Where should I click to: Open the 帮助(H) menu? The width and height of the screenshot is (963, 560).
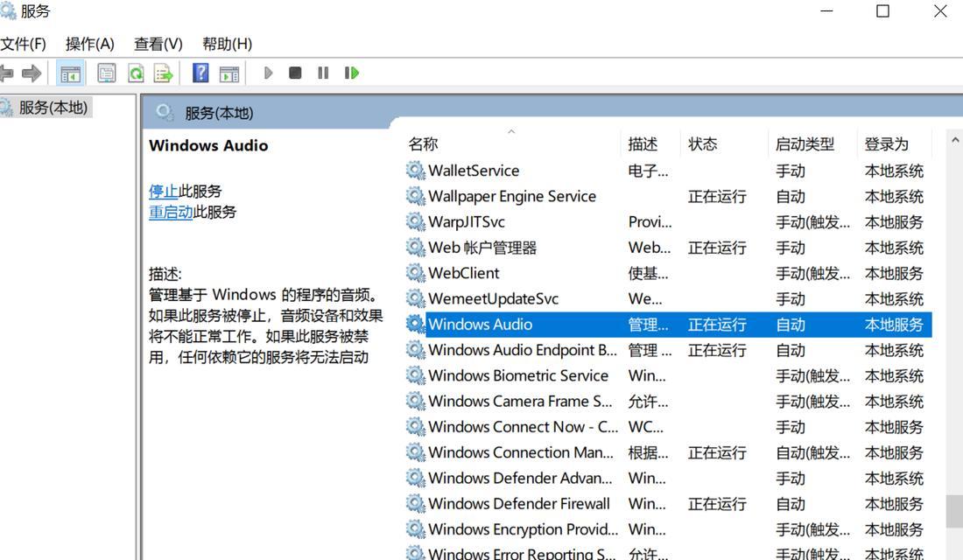(228, 45)
